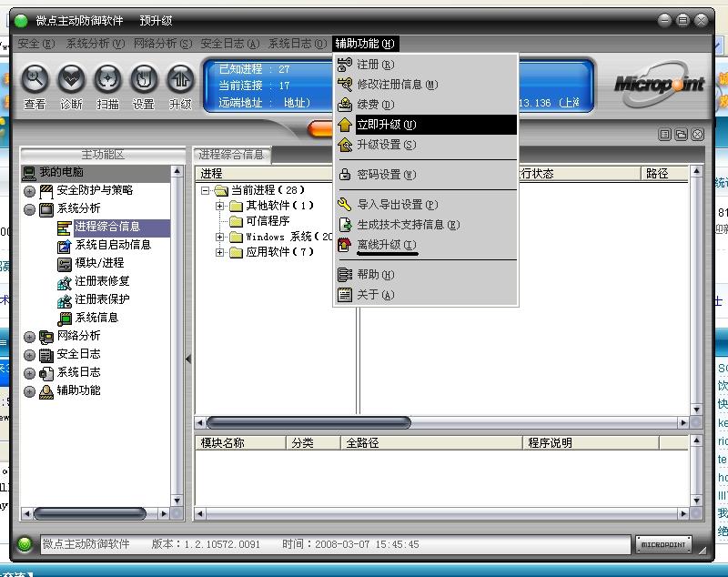Viewport: 728px width, 577px height.
Task: Click the 升级 arrow toolbar icon
Action: (x=180, y=79)
